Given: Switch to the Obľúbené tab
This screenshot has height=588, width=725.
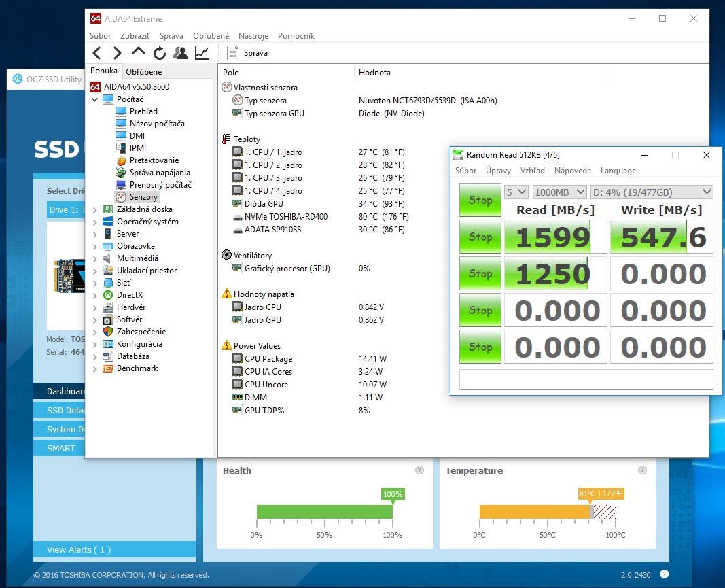Looking at the screenshot, I should point(144,71).
